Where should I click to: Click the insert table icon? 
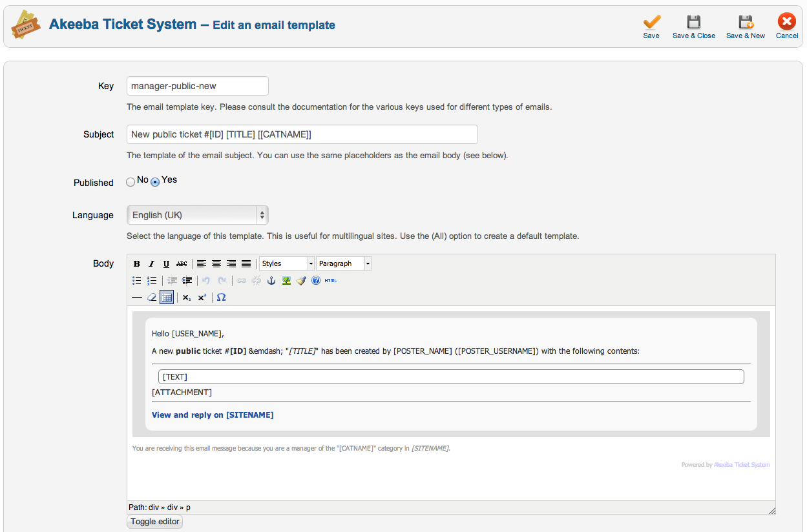pos(167,298)
